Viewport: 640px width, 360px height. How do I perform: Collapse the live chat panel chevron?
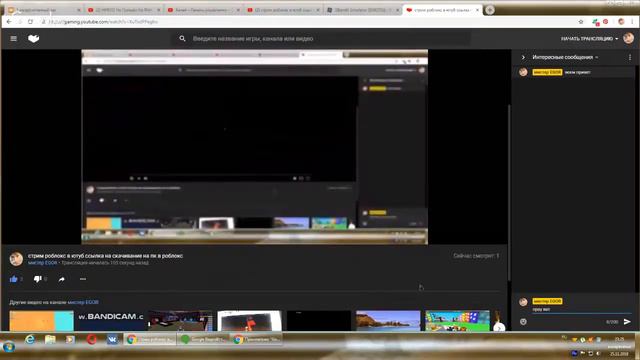pos(523,57)
